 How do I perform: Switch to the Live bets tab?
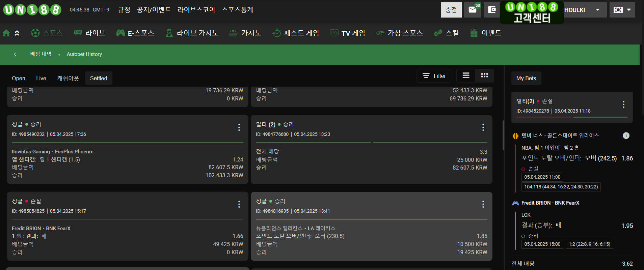click(x=41, y=78)
